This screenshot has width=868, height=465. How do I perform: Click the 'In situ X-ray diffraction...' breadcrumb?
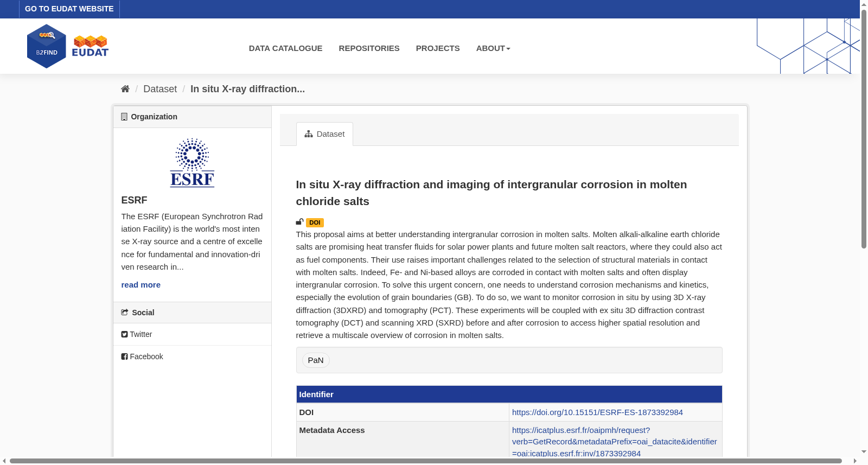pyautogui.click(x=247, y=89)
